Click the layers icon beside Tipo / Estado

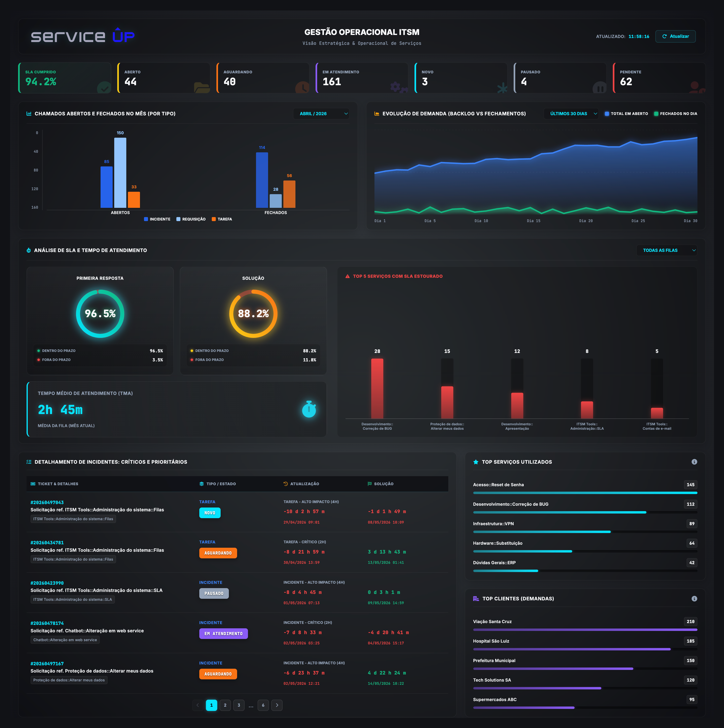202,484
